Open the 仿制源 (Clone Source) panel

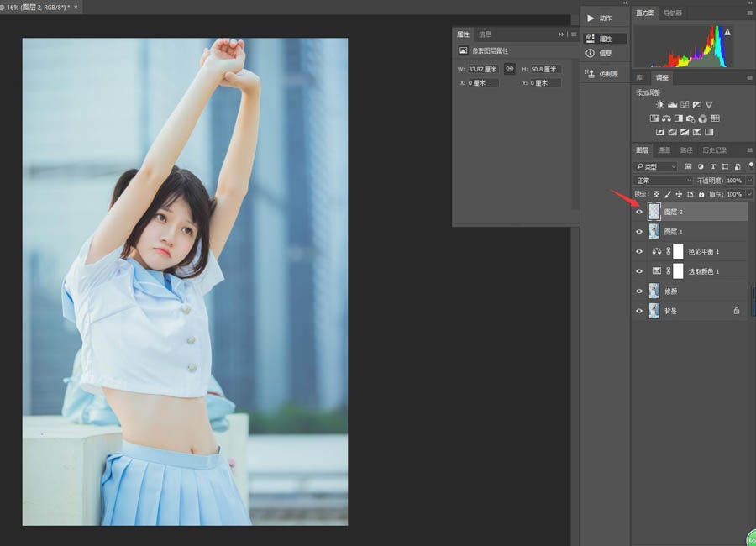tap(605, 74)
